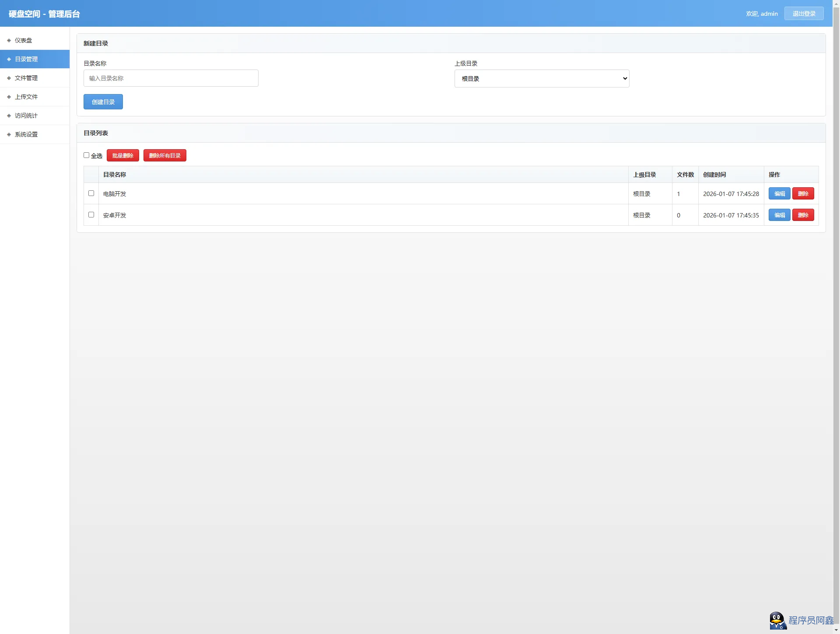Delete the 安卓开发 directory row
The image size is (840, 634).
803,215
